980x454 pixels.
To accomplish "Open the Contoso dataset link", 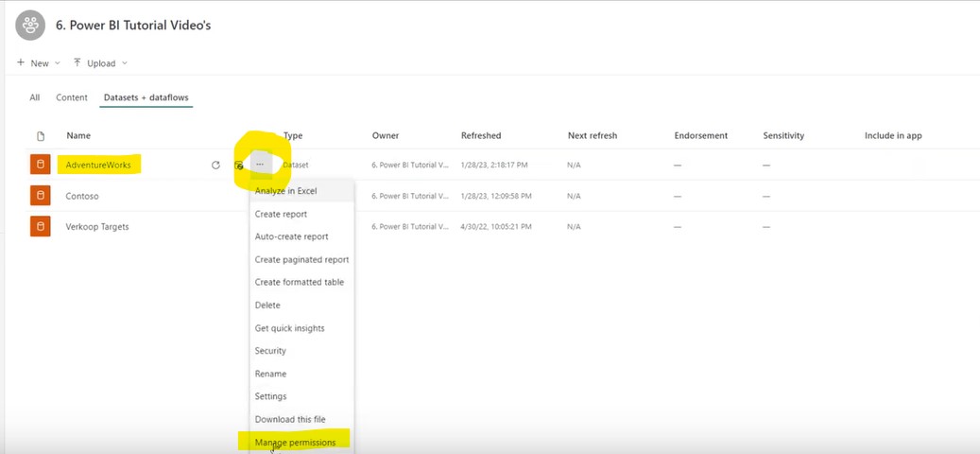I will click(82, 196).
